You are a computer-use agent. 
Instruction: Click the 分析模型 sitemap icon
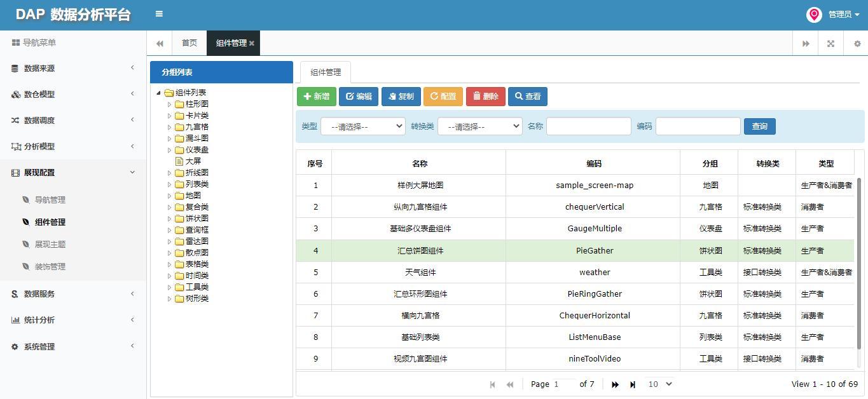point(16,146)
